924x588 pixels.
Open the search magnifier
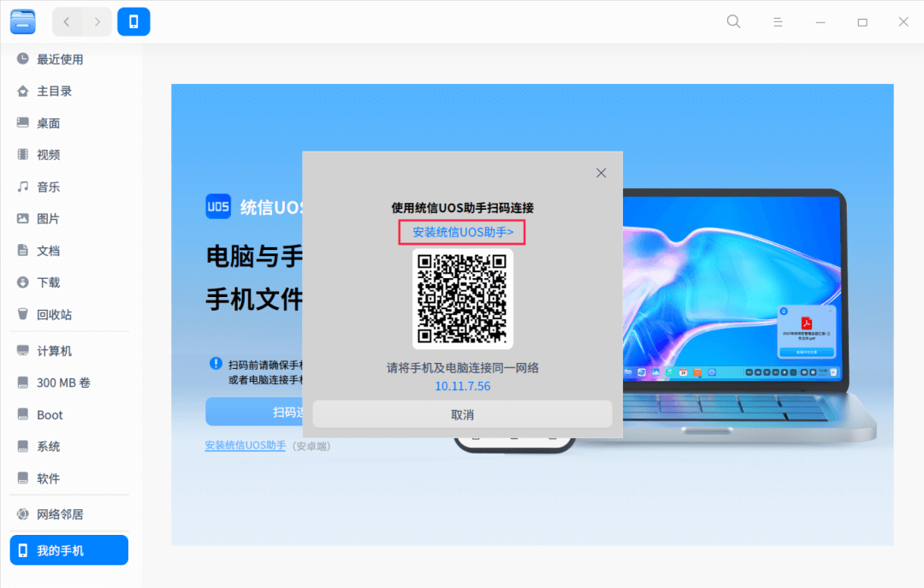click(733, 21)
